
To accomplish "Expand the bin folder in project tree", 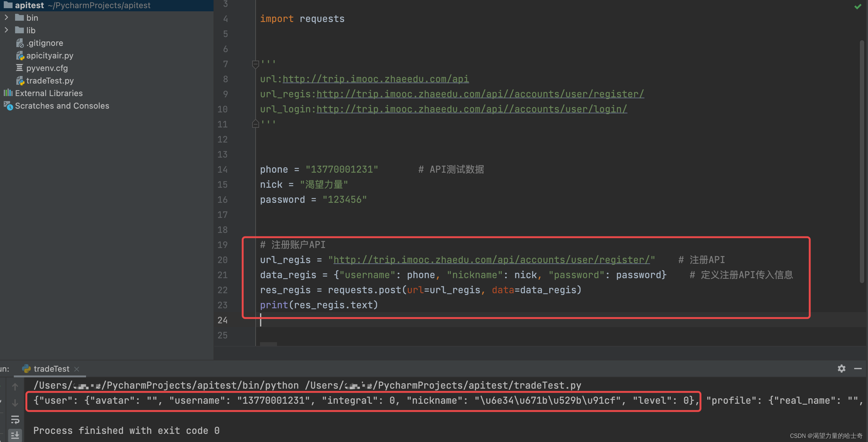I will coord(4,18).
